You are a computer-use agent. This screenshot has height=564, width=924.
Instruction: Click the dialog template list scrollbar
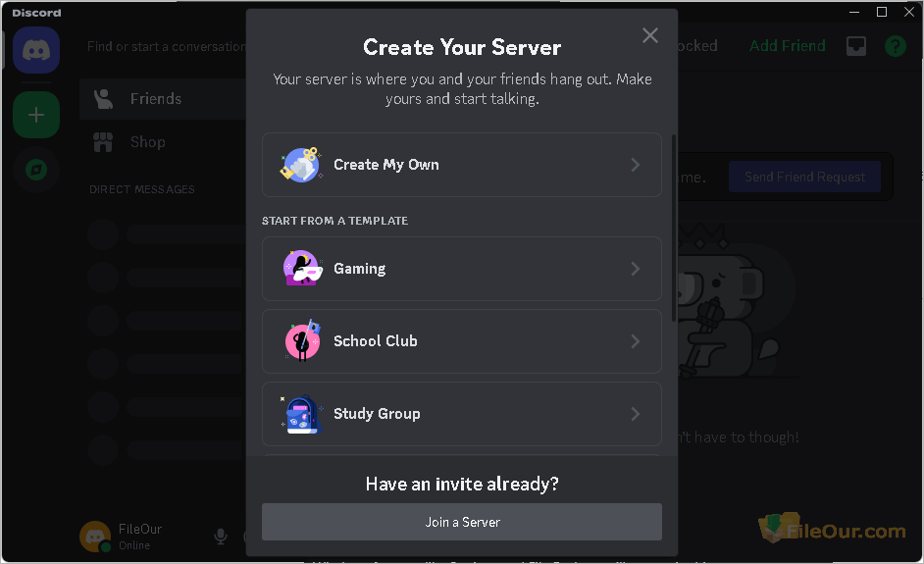[674, 229]
